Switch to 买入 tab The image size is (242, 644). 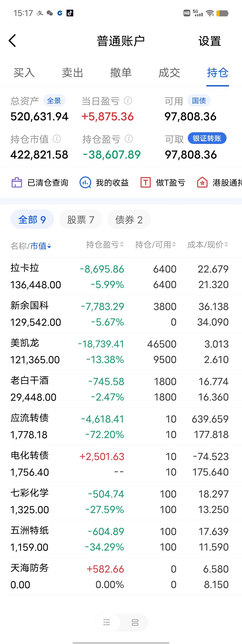(x=24, y=73)
